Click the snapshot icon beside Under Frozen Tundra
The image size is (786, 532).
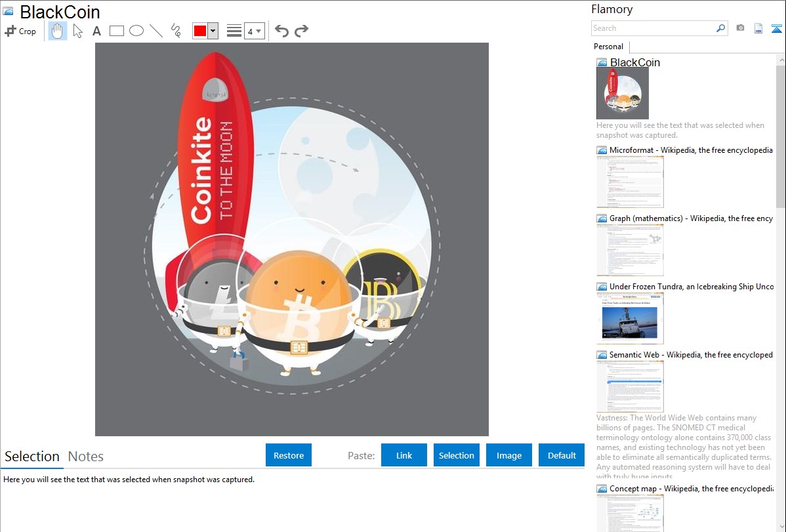pyautogui.click(x=602, y=287)
